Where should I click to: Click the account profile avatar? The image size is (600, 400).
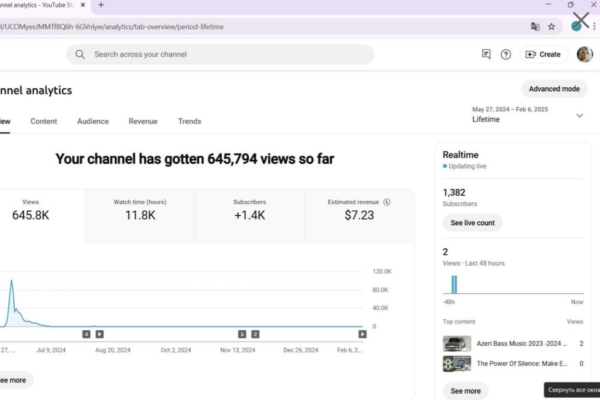coord(585,54)
